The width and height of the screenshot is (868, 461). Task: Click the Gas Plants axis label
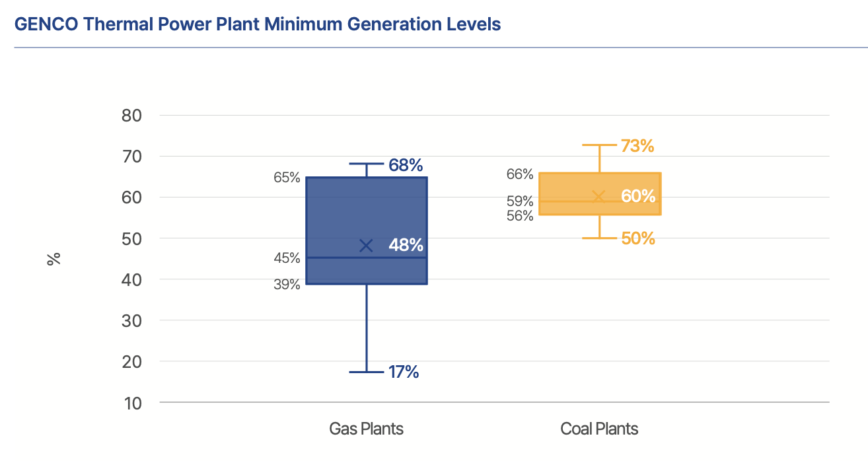coord(366,429)
